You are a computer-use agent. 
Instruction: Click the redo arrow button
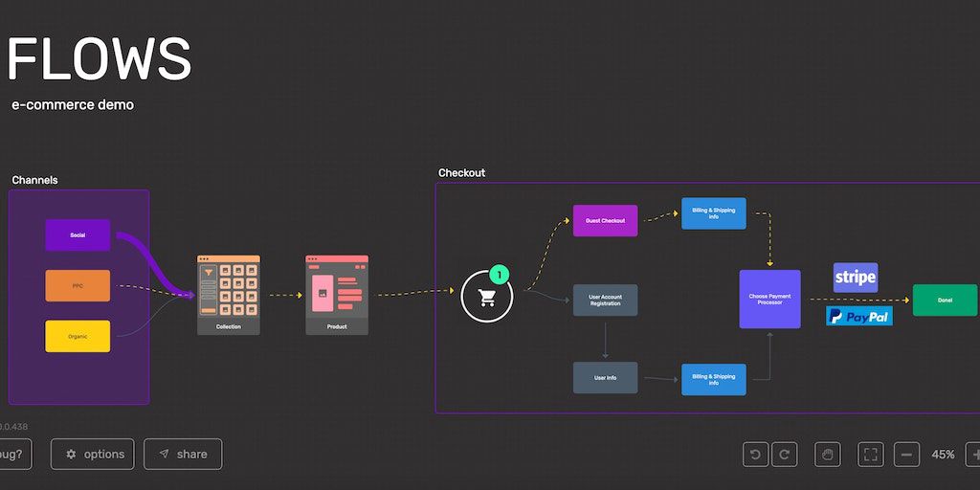(785, 455)
